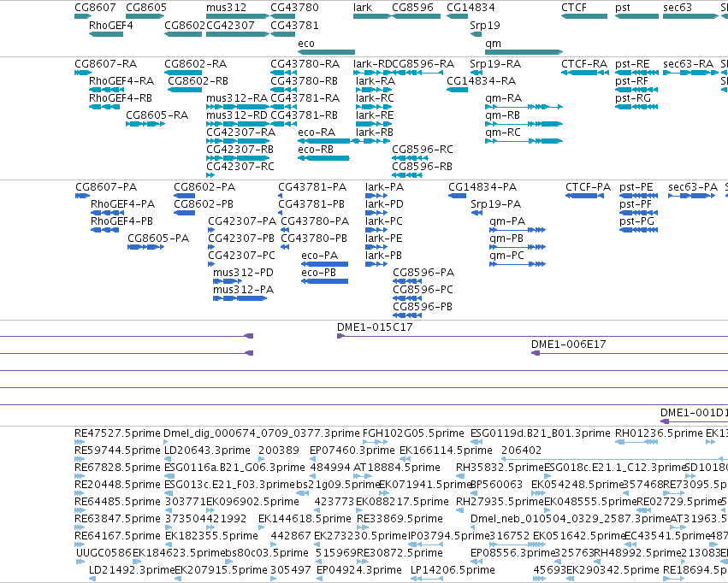Select protein CG14834-PA
This screenshot has height=583, width=728.
[457, 196]
